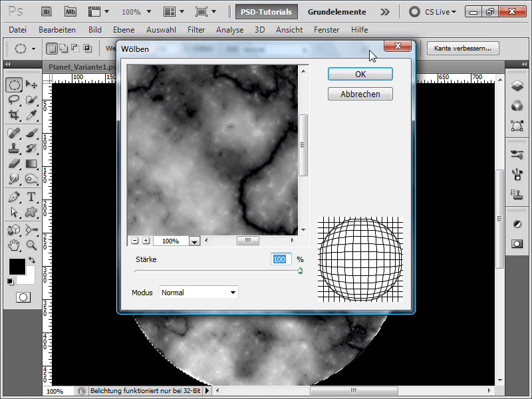Click the Kante verbessern... button
This screenshot has width=532, height=399.
click(463, 48)
